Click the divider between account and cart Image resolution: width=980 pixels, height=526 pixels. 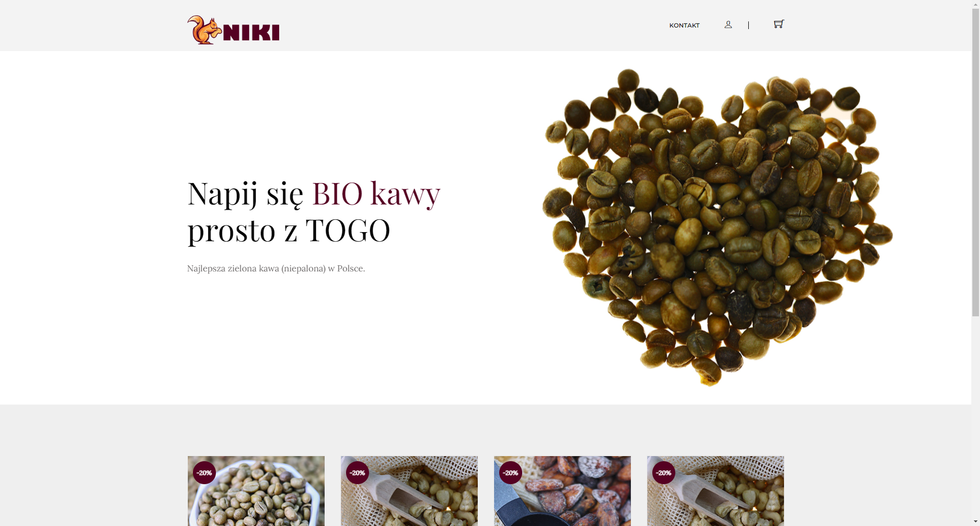click(x=748, y=25)
